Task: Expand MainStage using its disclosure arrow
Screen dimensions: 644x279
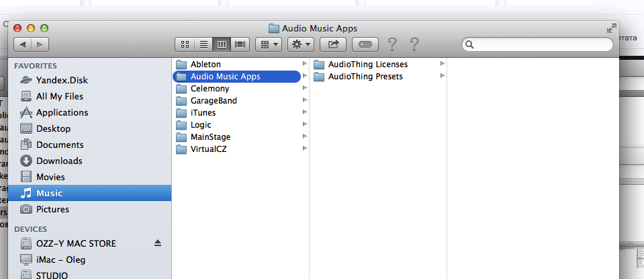Action: [305, 136]
